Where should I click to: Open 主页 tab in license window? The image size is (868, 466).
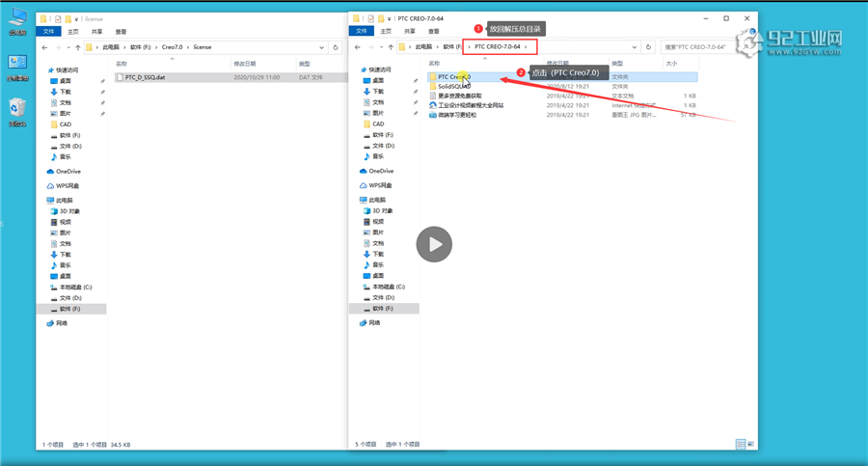click(73, 32)
